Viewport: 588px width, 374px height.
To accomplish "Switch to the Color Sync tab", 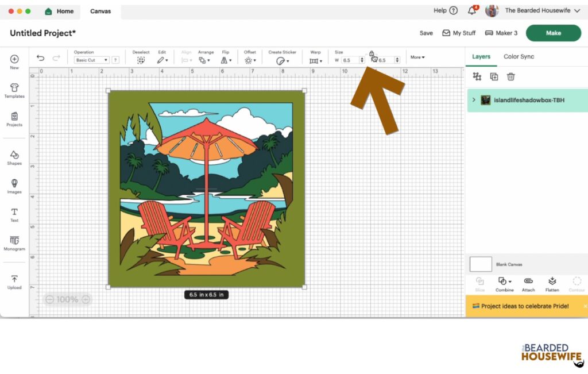I will (519, 57).
